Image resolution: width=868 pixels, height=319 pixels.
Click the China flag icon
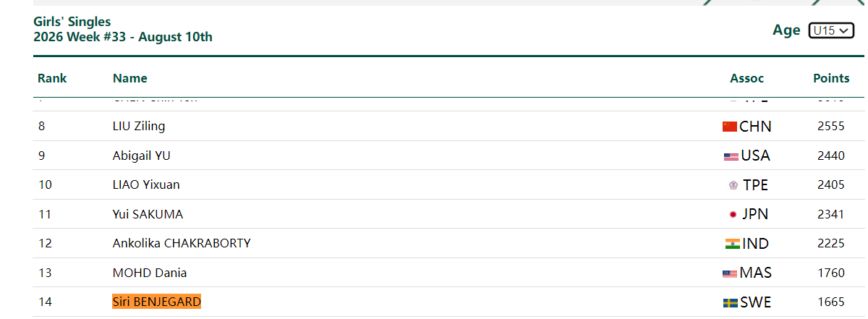click(x=730, y=127)
